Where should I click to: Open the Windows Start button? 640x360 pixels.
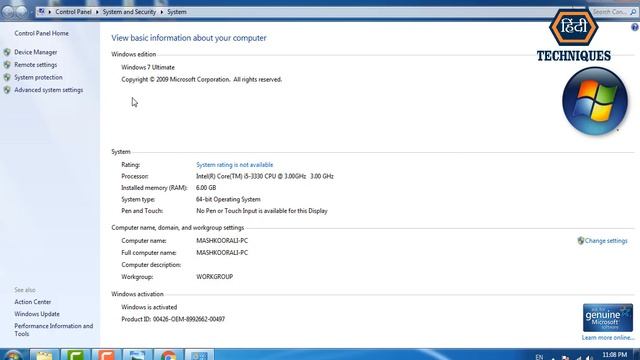click(13, 354)
